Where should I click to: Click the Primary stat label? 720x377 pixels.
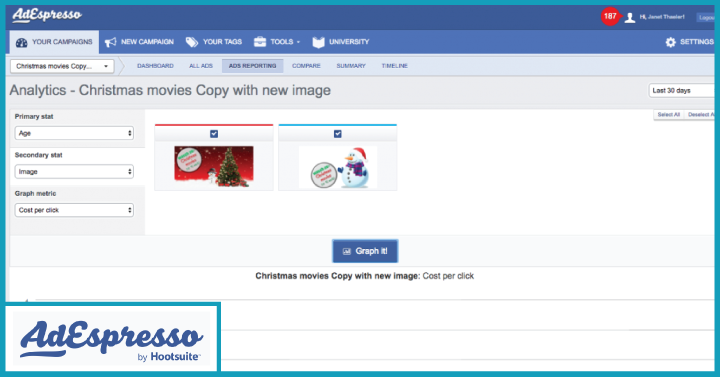pos(34,117)
